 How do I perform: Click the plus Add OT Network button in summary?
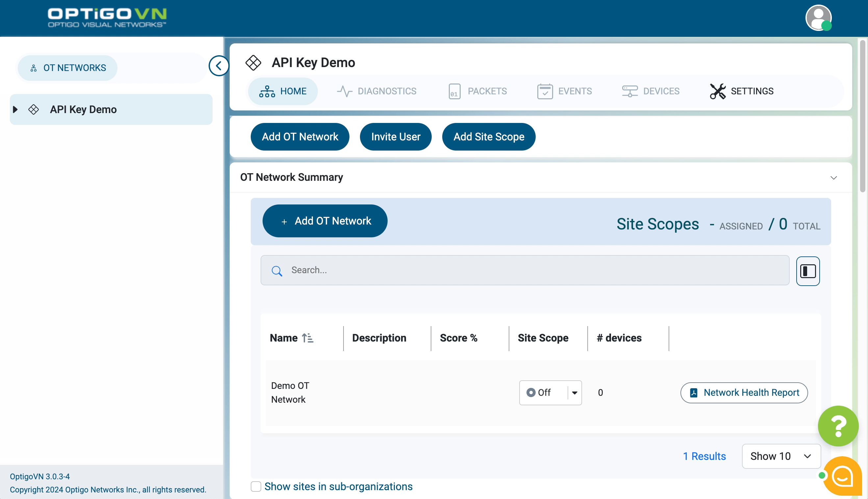click(325, 221)
